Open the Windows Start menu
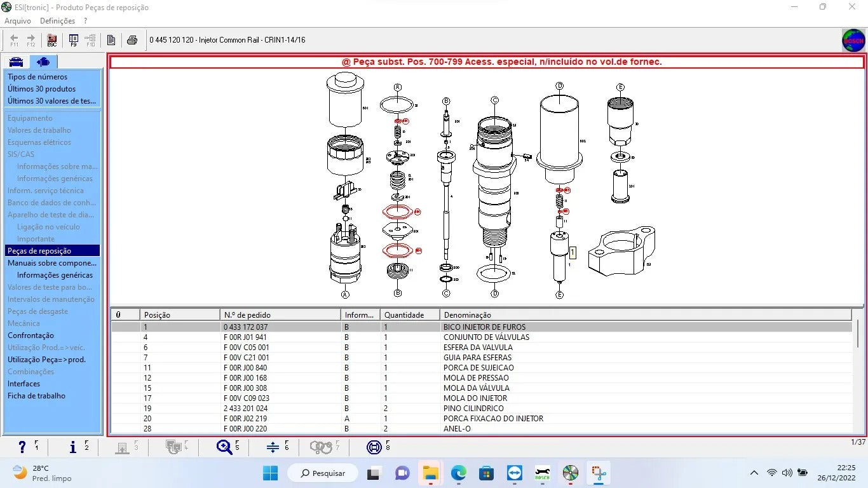The width and height of the screenshot is (868, 488). pos(270,473)
